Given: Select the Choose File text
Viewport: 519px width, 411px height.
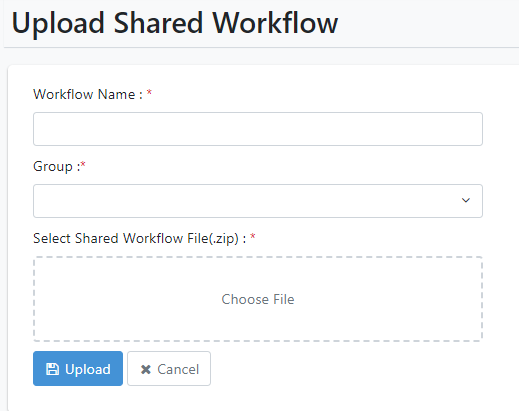Looking at the screenshot, I should click(258, 299).
